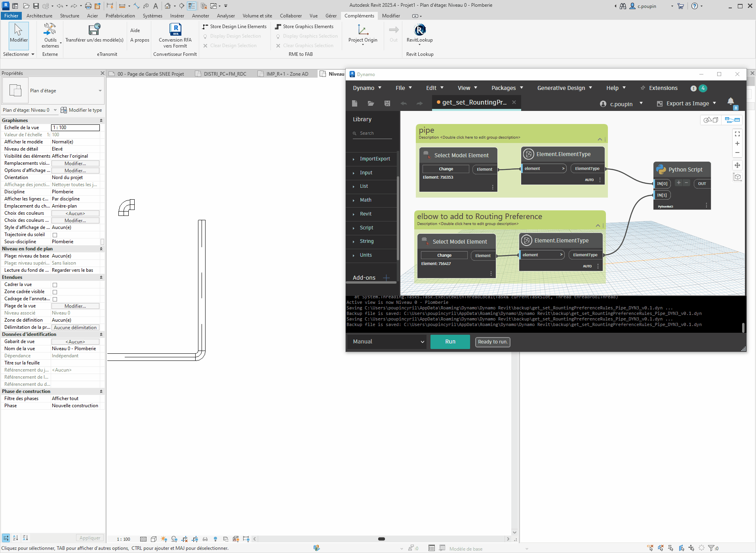This screenshot has width=756, height=553.
Task: Click the Dynamo new file icon
Action: coord(354,103)
